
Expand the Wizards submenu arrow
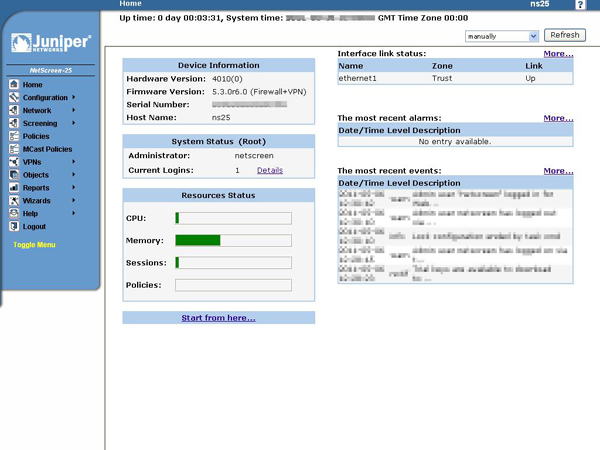pos(73,200)
